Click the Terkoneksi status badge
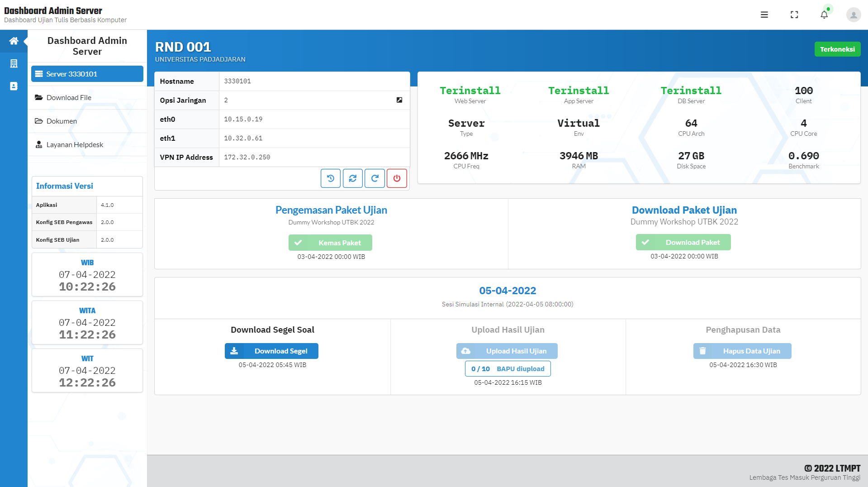Screen dimensions: 868x487 pyautogui.click(x=838, y=49)
